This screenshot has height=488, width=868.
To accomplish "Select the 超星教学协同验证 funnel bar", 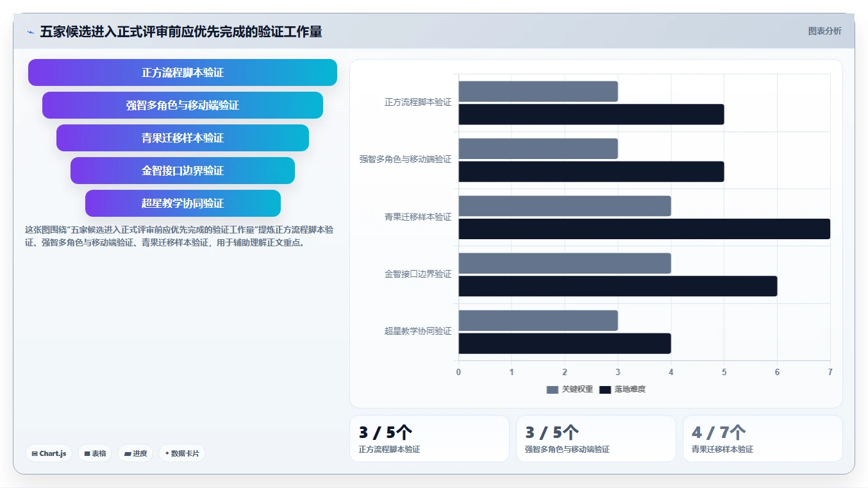I will pos(183,203).
